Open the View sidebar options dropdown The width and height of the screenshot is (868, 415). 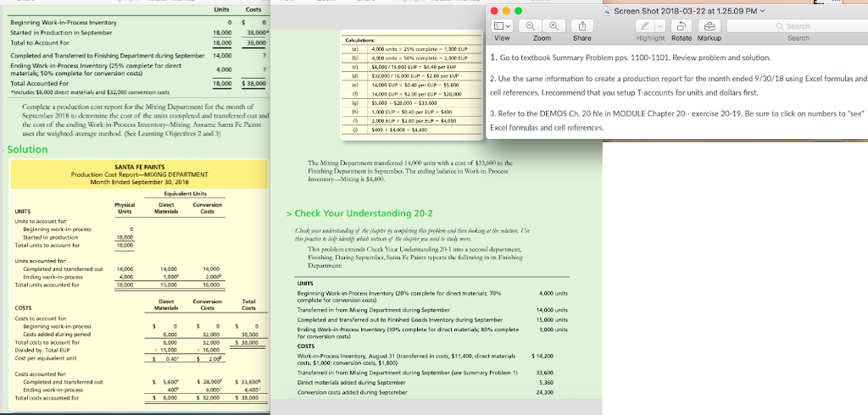pos(501,26)
